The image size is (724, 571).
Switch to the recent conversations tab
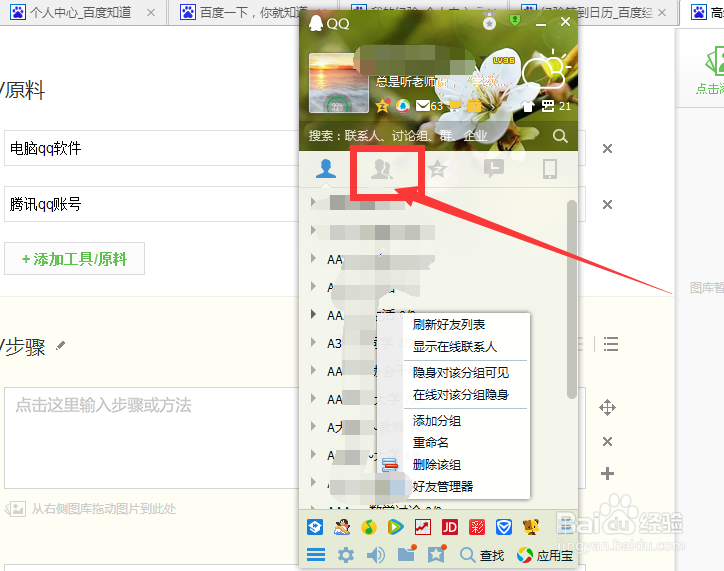point(494,169)
